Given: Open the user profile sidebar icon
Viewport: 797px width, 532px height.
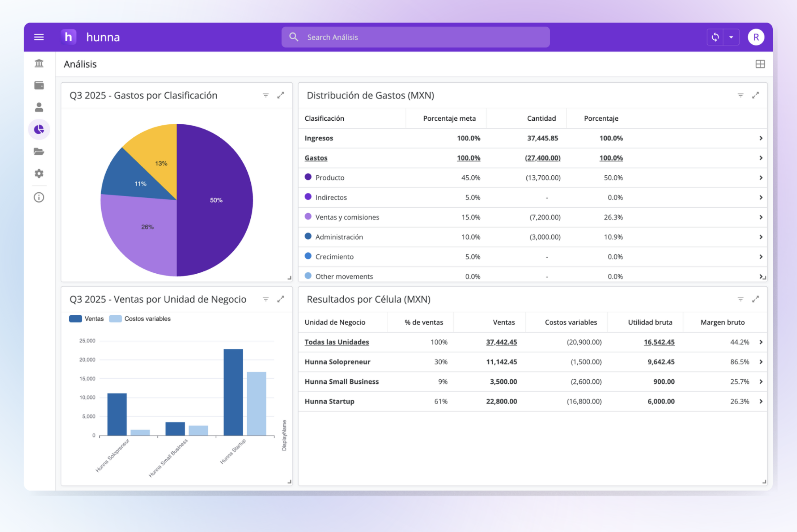Looking at the screenshot, I should (39, 107).
